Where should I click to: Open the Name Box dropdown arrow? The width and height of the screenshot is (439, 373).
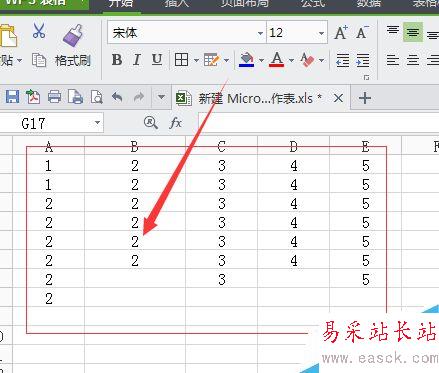pos(97,123)
